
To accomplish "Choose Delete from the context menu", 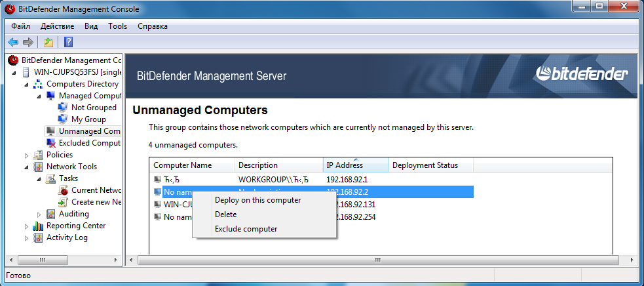I will tap(265, 214).
